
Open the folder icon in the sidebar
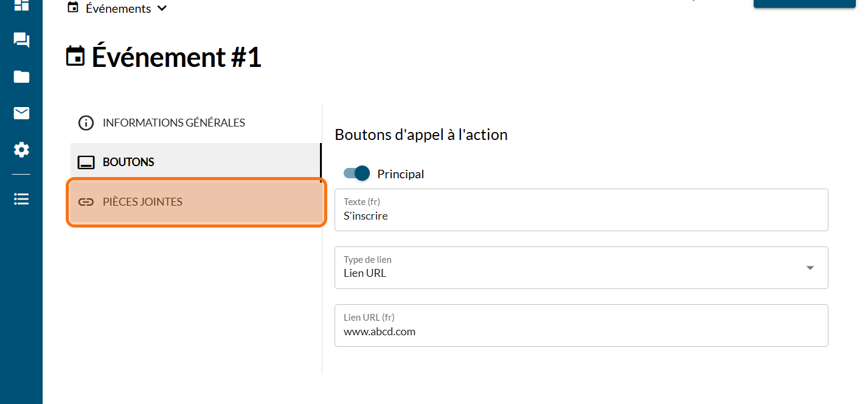pos(21,77)
